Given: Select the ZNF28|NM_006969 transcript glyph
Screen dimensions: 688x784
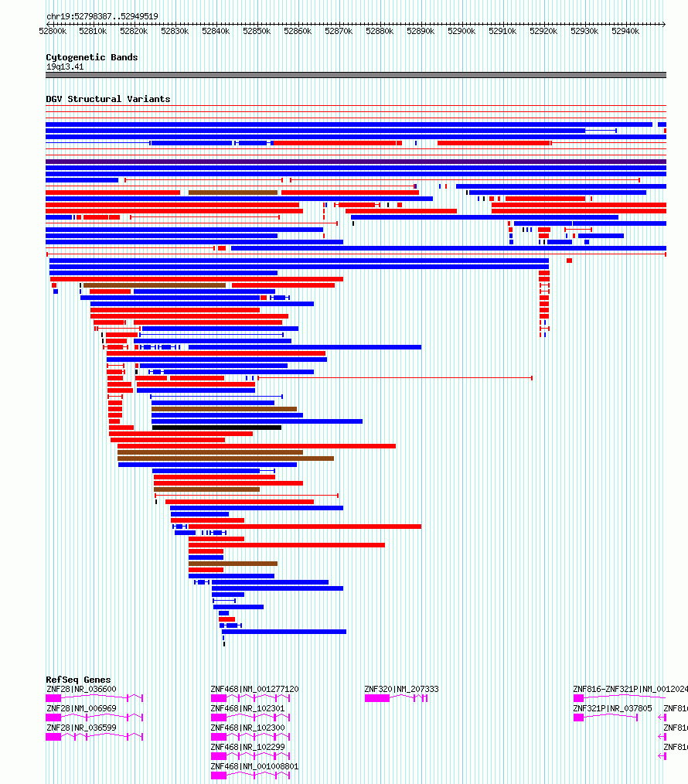Looking at the screenshot, I should click(x=94, y=718).
